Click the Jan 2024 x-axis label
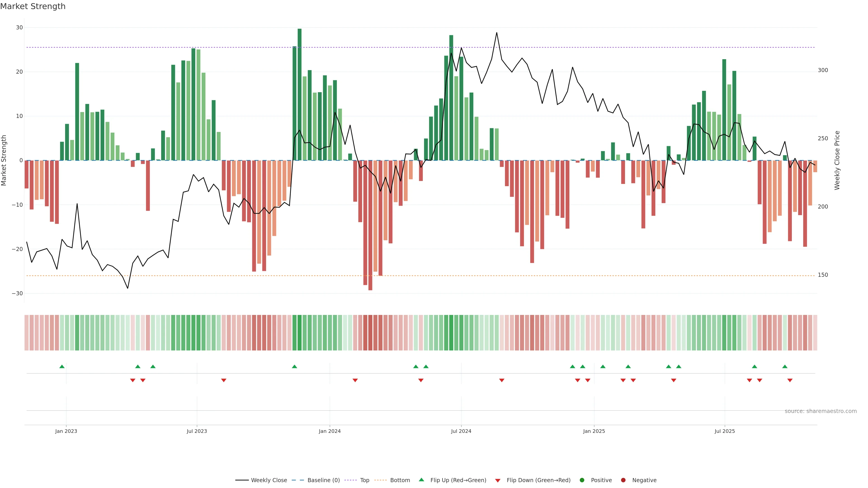Viewport: 868px width, 488px height. point(330,431)
